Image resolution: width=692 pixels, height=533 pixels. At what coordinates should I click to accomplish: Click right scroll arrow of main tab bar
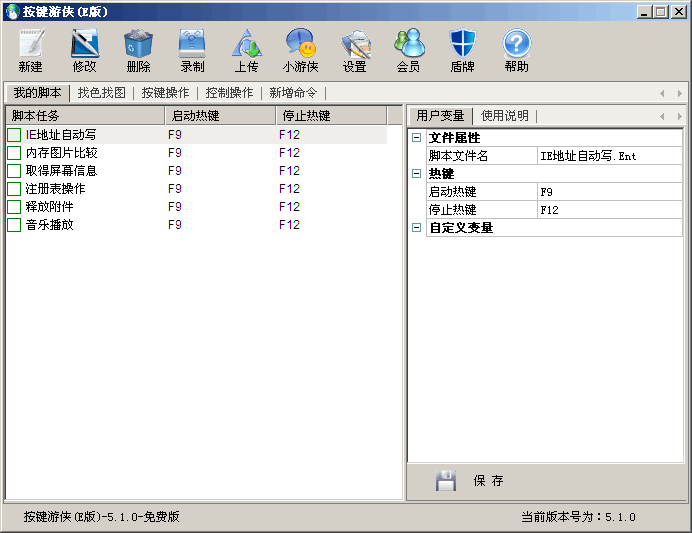[x=680, y=93]
